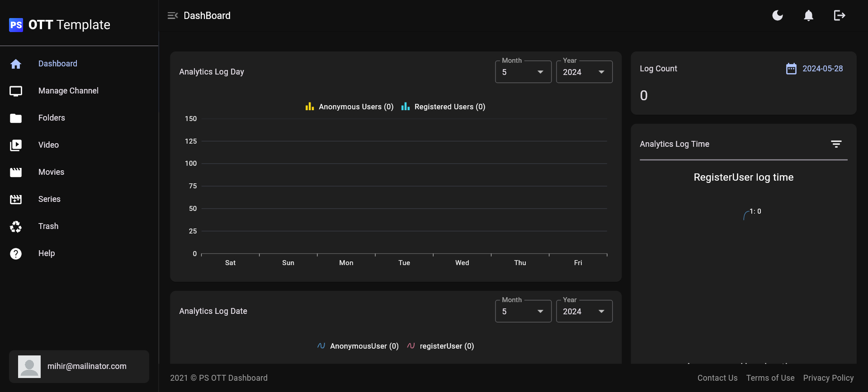Toggle dark mode moon icon
This screenshot has width=868, height=392.
click(x=778, y=16)
